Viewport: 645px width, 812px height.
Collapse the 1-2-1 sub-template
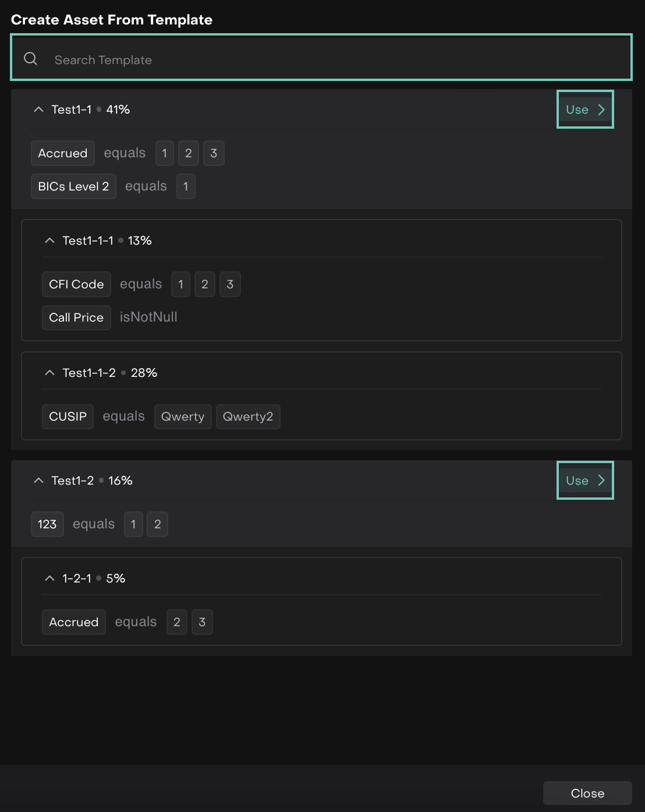click(x=49, y=578)
